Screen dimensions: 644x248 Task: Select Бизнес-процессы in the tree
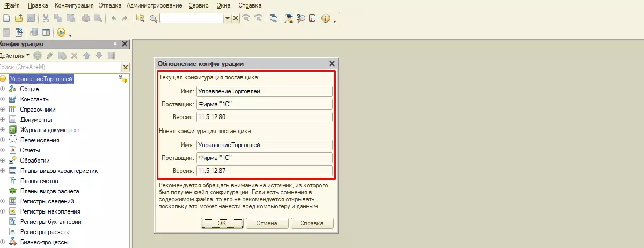pos(44,242)
